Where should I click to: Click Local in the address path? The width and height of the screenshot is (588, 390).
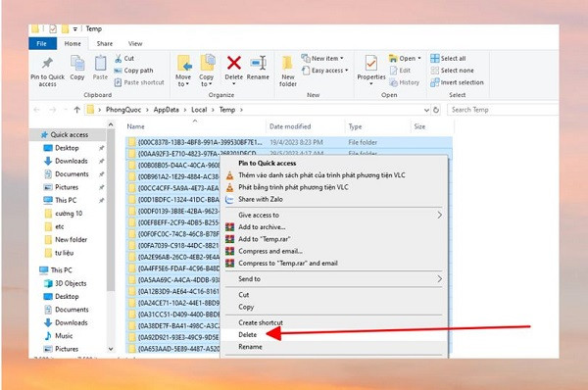(199, 110)
